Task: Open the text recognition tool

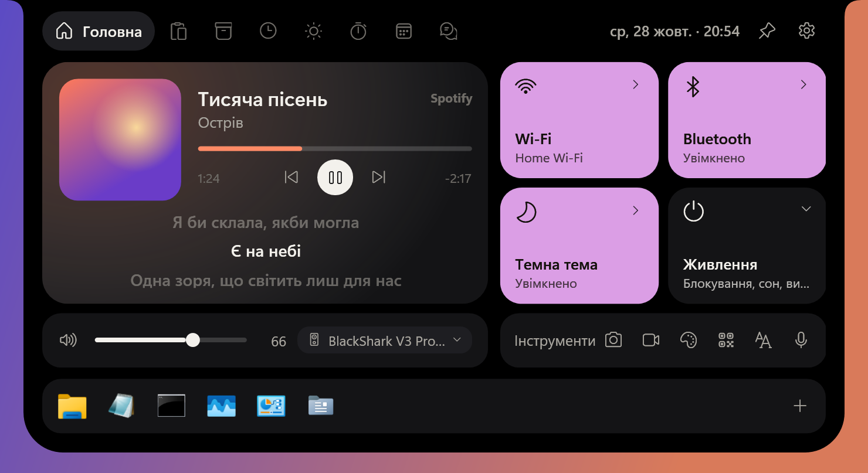Action: [763, 340]
